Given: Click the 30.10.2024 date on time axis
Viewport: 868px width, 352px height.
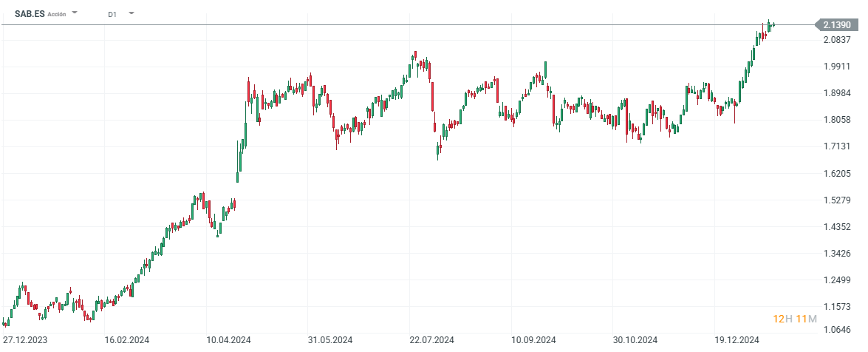Looking at the screenshot, I should [635, 340].
